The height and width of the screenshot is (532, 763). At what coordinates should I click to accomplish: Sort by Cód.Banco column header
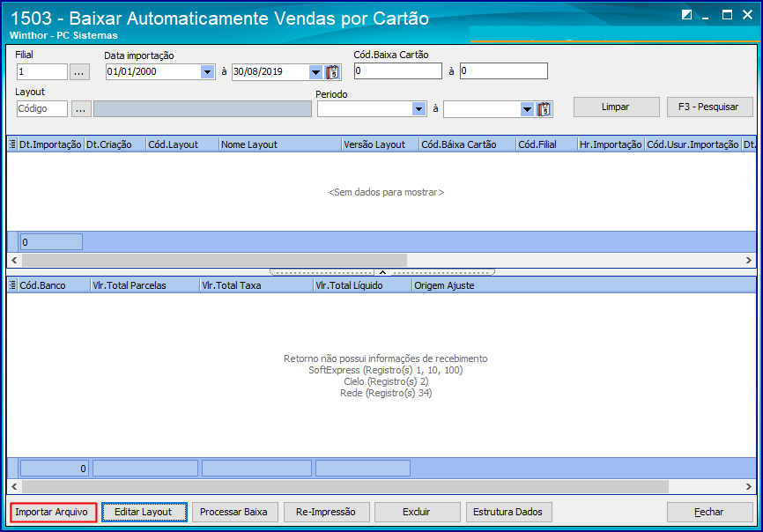pos(54,285)
